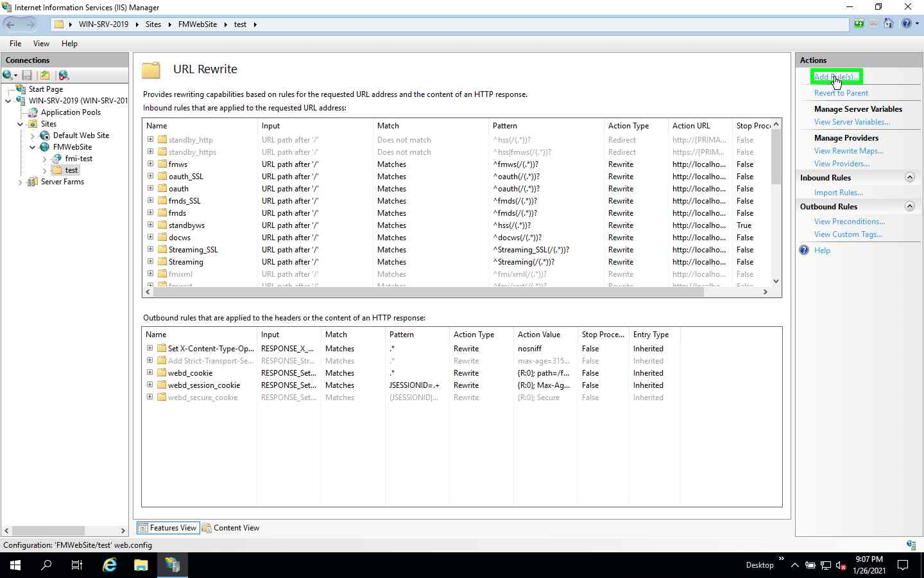
Task: Collapse the FMWebSite tree node
Action: click(x=31, y=147)
